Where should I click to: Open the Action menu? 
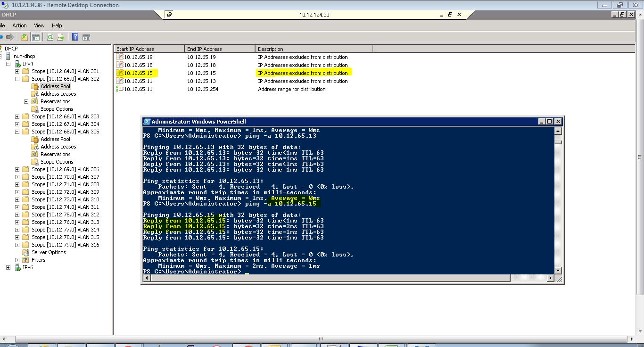tap(19, 25)
